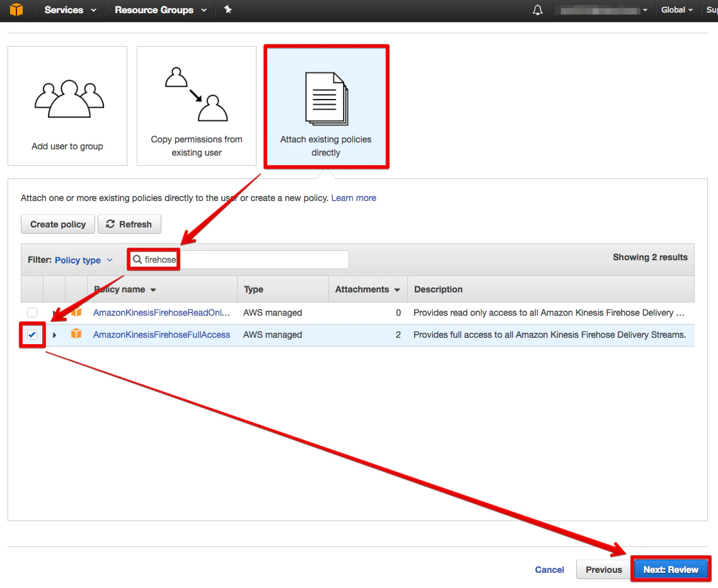Select Copy permissions from existing user
This screenshot has height=588, width=718.
click(197, 106)
